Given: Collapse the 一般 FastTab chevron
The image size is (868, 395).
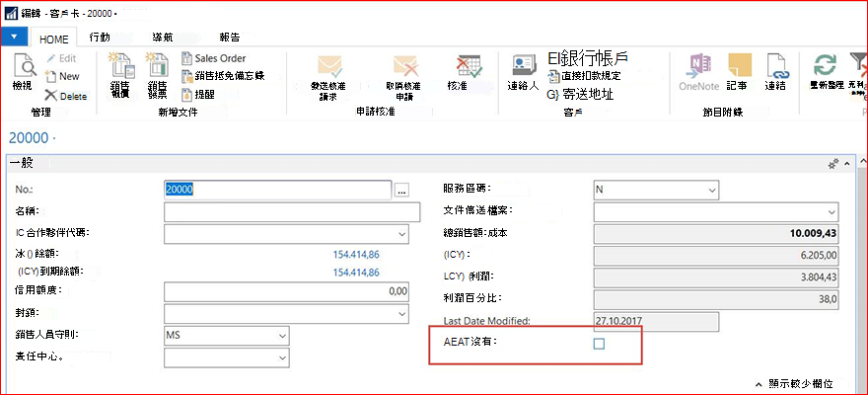Looking at the screenshot, I should pos(846,165).
